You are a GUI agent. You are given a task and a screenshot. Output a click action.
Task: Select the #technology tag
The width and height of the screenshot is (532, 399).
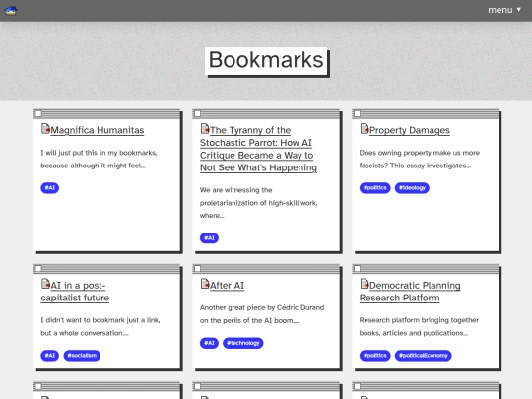point(243,343)
